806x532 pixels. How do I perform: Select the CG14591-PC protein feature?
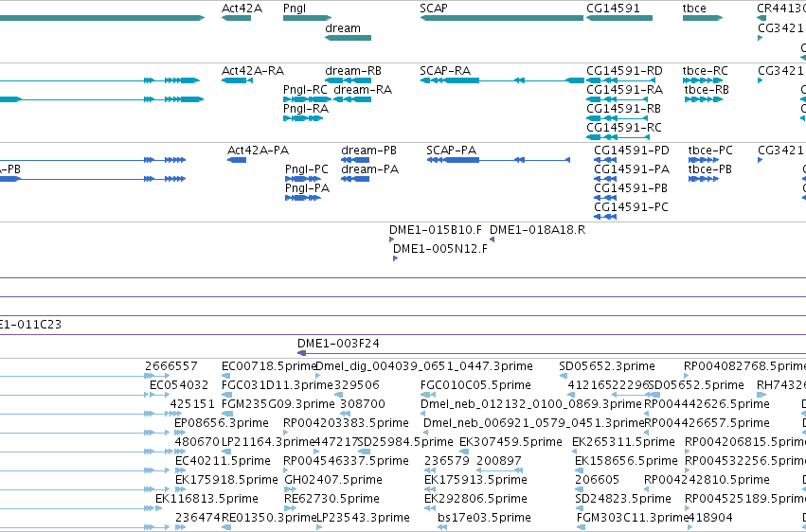(x=605, y=216)
